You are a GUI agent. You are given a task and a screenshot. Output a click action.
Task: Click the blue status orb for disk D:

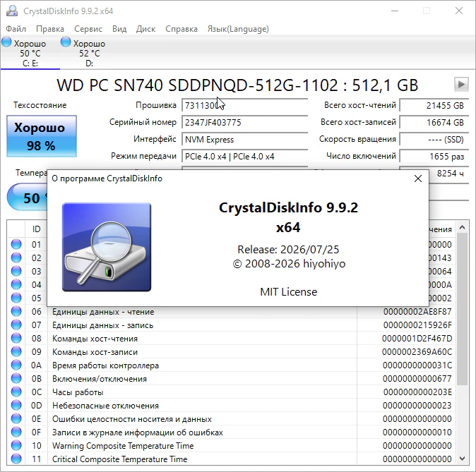click(x=66, y=42)
